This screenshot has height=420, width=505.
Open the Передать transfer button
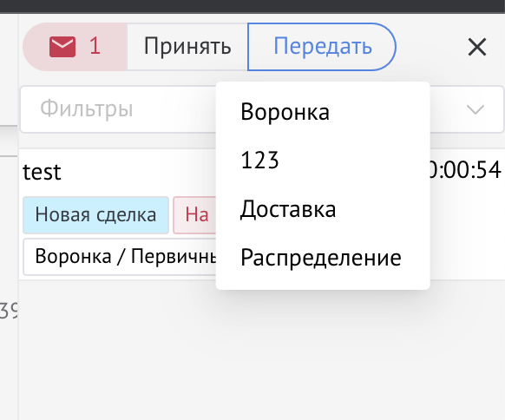[322, 47]
